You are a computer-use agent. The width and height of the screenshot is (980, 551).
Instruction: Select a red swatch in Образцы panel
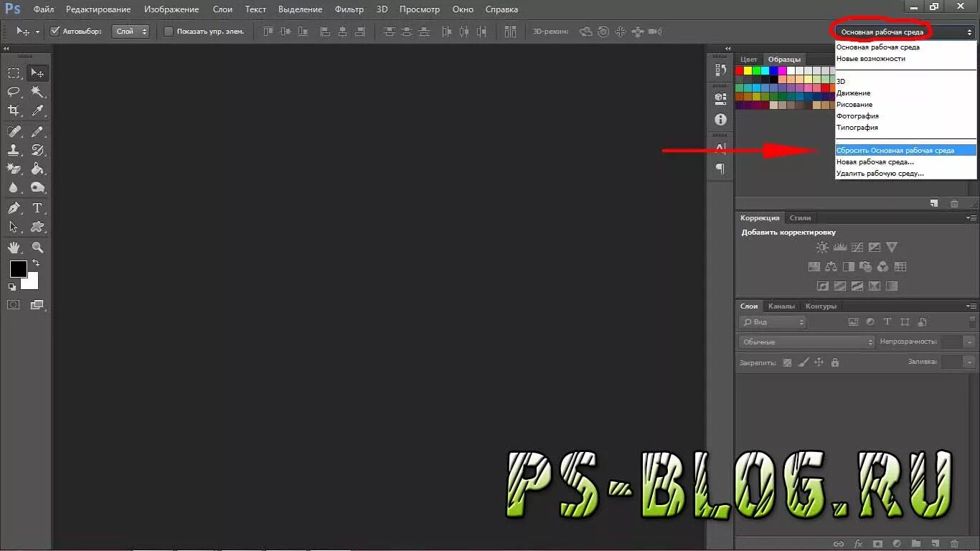739,70
